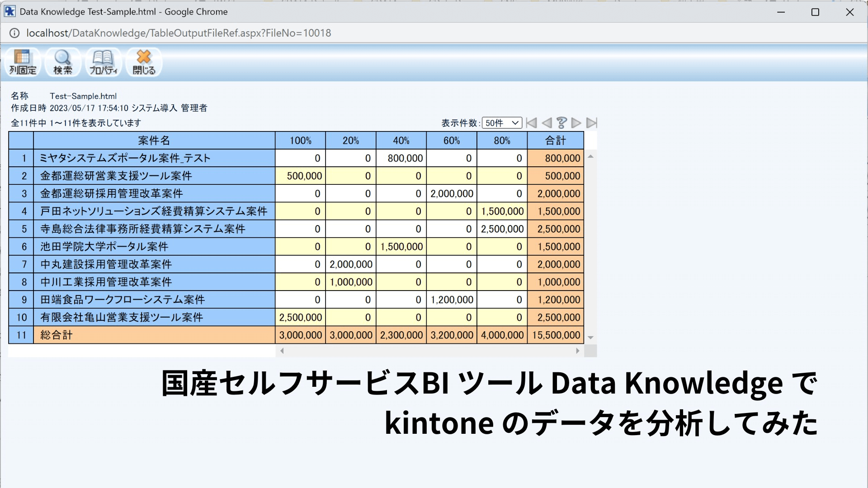868x488 pixels.
Task: Select the 800,000 cell for ミヤタシステムズポータル案件_テスト
Action: click(401, 158)
